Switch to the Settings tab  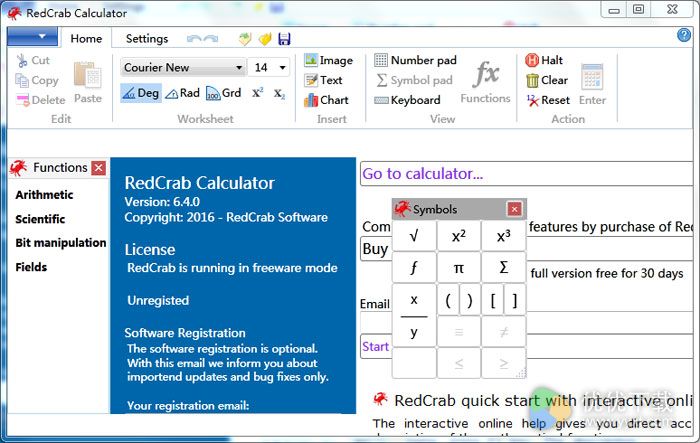click(x=147, y=39)
